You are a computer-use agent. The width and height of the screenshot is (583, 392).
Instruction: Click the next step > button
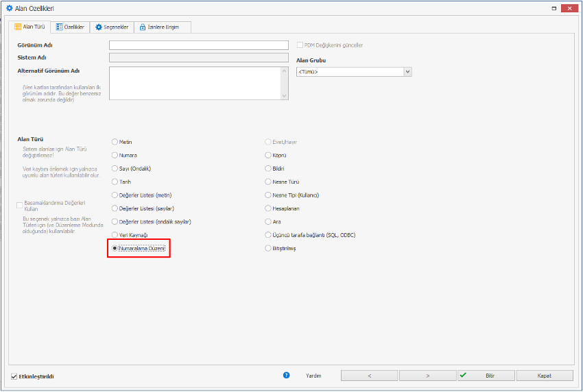pos(427,376)
